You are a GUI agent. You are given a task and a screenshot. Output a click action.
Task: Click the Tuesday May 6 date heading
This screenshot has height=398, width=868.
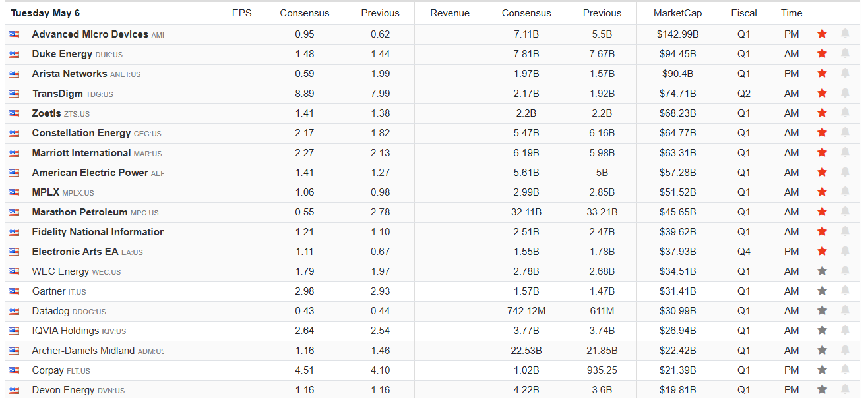point(46,13)
